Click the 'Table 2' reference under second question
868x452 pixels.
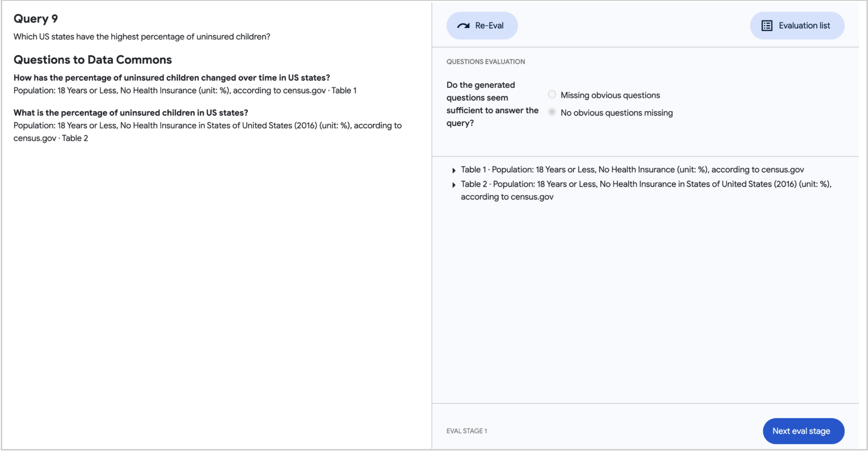75,138
